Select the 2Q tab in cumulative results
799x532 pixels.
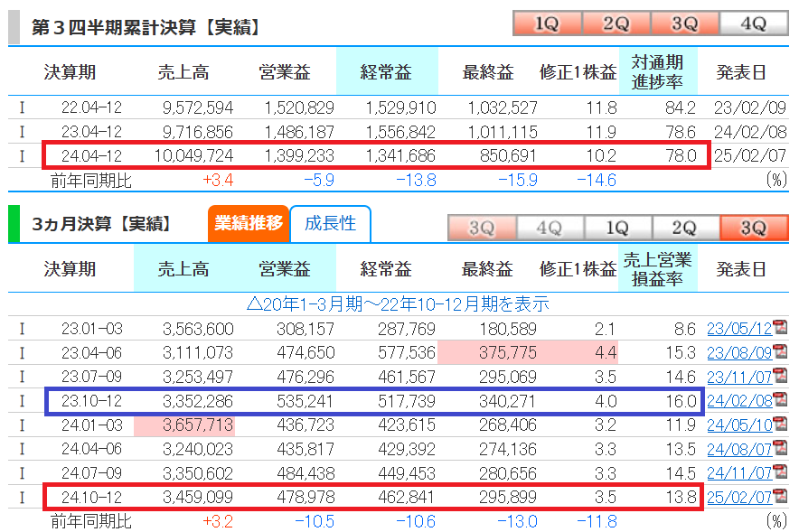pyautogui.click(x=616, y=23)
